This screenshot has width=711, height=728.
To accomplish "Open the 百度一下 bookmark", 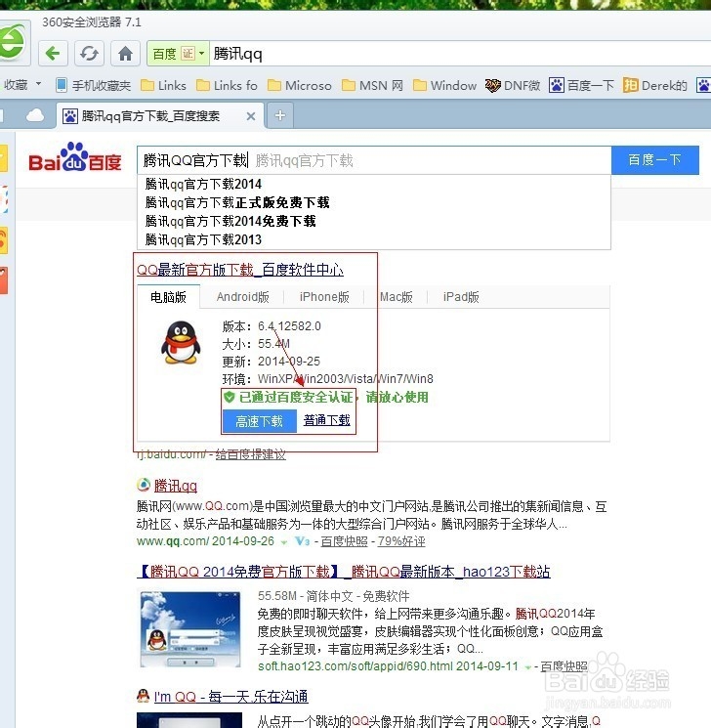I will point(581,85).
